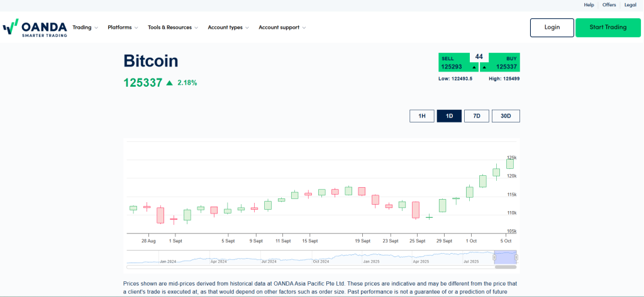Expand the Trading chevron arrow
Screen dimensions: 644x297
click(x=96, y=28)
